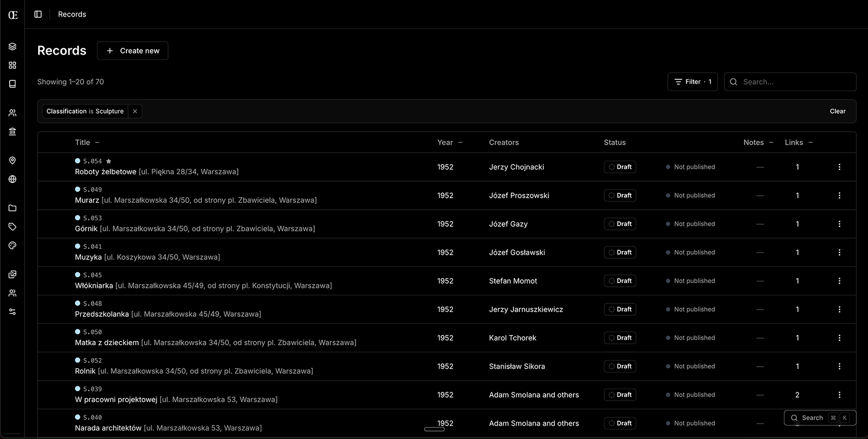Image resolution: width=868 pixels, height=439 pixels.
Task: Click the Draft badge for Jerzy Chojnacki's row
Action: (620, 167)
